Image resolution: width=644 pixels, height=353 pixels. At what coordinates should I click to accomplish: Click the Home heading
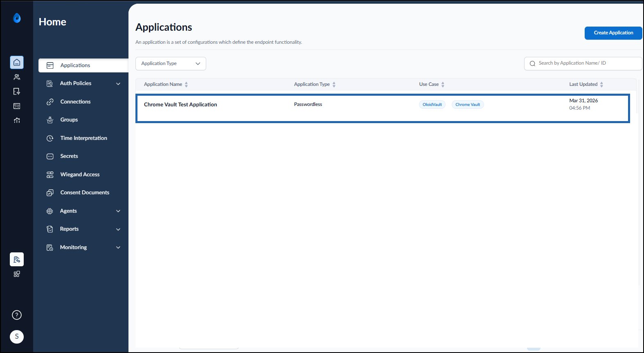pos(52,22)
